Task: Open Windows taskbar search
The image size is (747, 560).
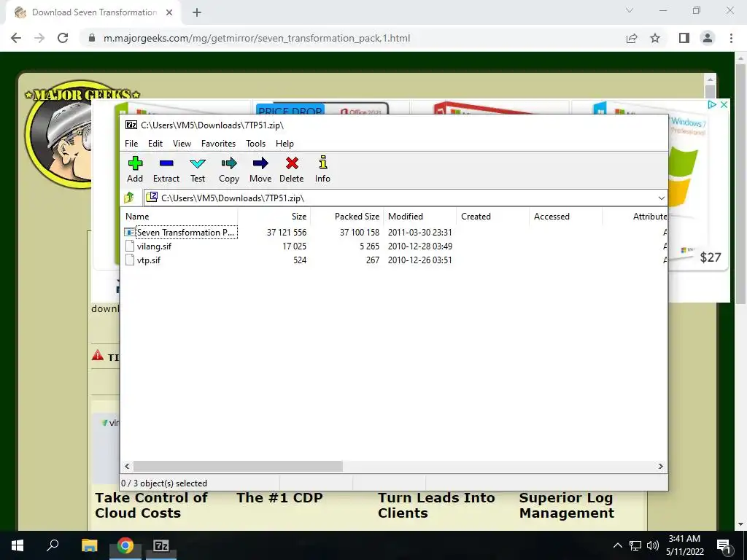Action: coord(53,545)
